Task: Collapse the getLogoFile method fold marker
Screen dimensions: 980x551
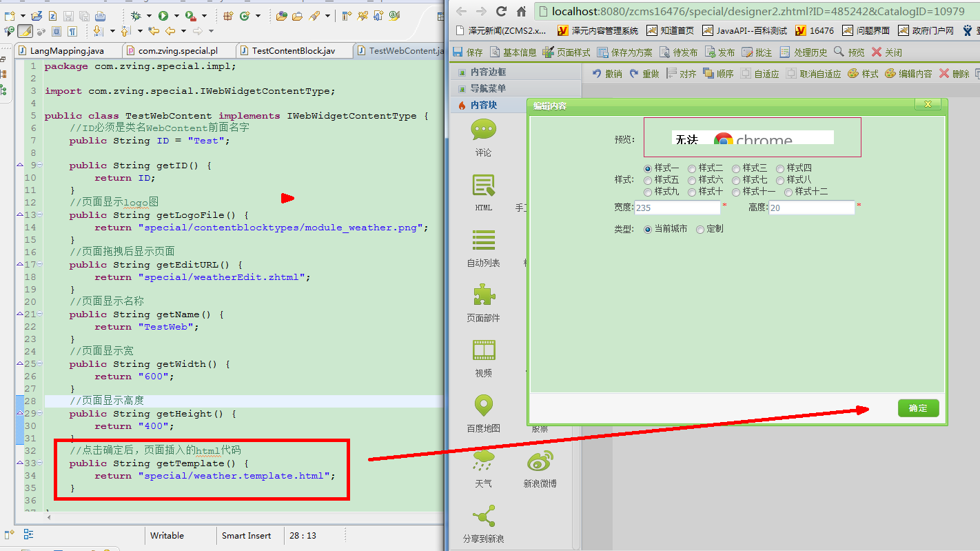Action: [40, 215]
